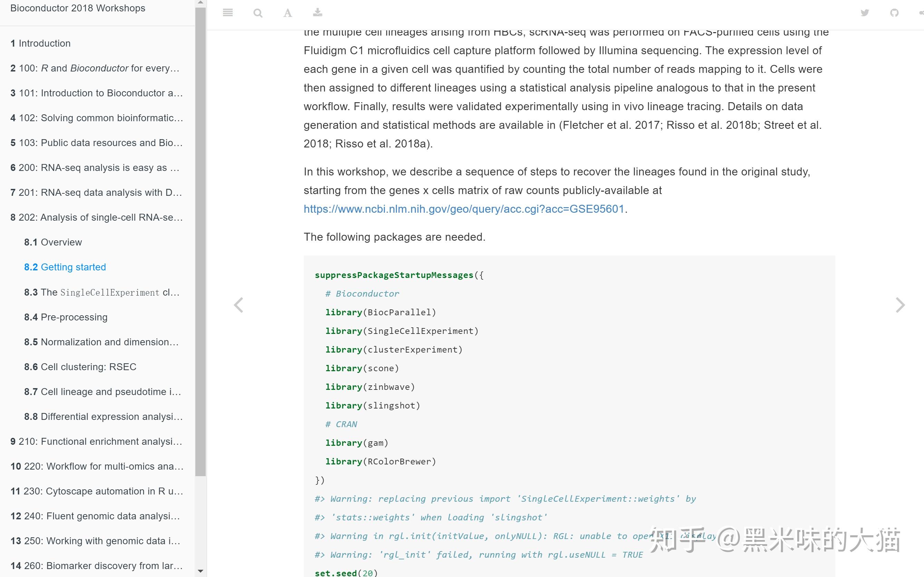
Task: Open Bioconductor 2018 Workshops title link
Action: (x=78, y=8)
